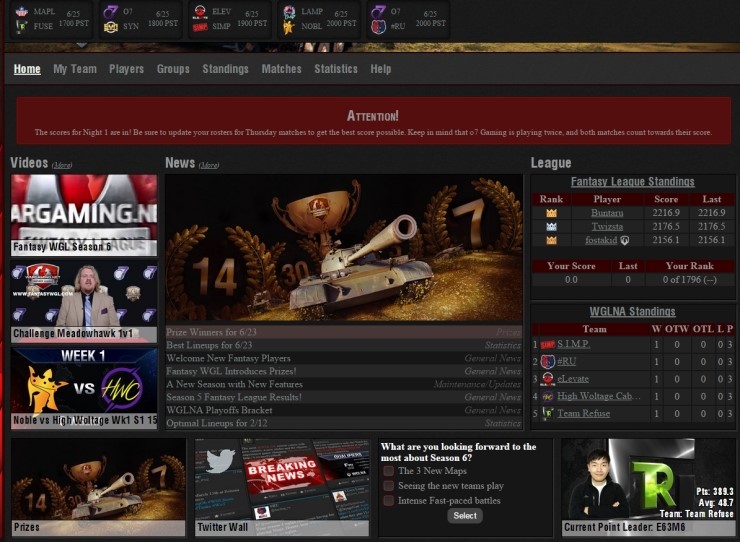This screenshot has height=542, width=740.
Task: Choose 'Seeing the new teams play' poll option
Action: tap(389, 486)
